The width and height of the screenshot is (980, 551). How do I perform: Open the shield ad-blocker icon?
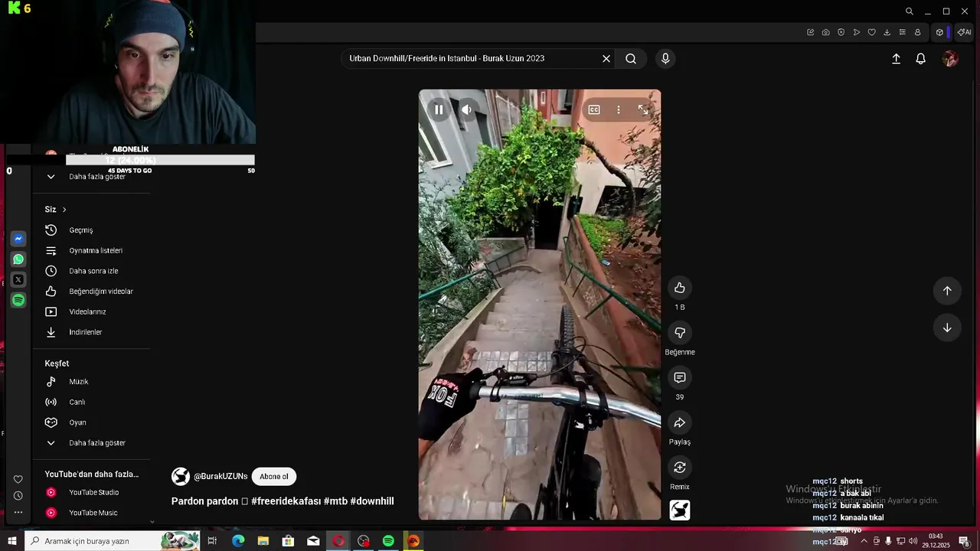click(841, 32)
